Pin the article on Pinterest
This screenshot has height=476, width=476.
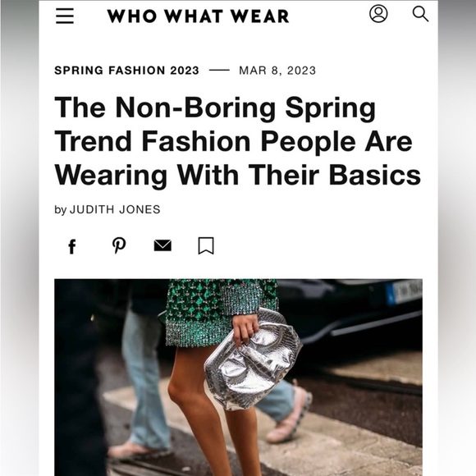tap(119, 245)
